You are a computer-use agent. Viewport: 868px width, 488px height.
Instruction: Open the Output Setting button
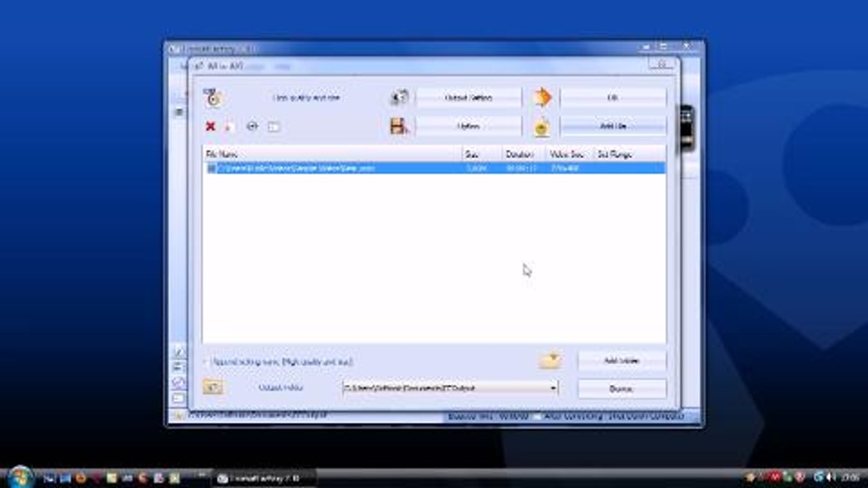click(x=469, y=98)
